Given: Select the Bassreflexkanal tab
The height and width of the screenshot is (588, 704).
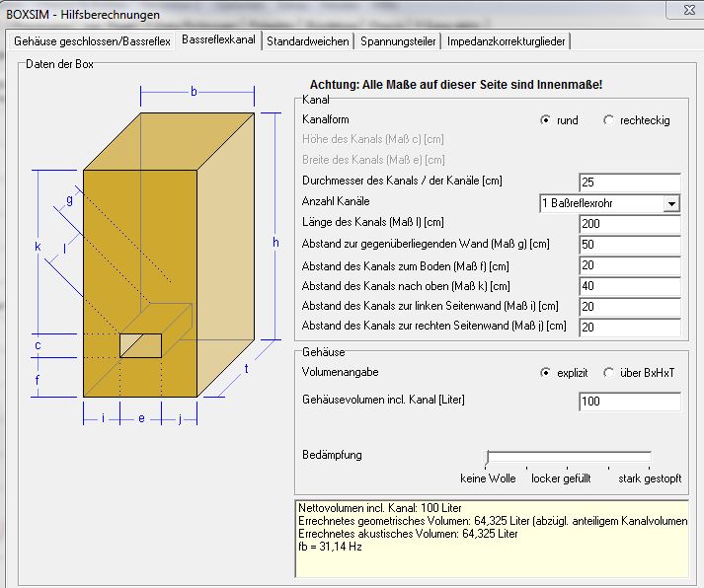Looking at the screenshot, I should tap(218, 40).
